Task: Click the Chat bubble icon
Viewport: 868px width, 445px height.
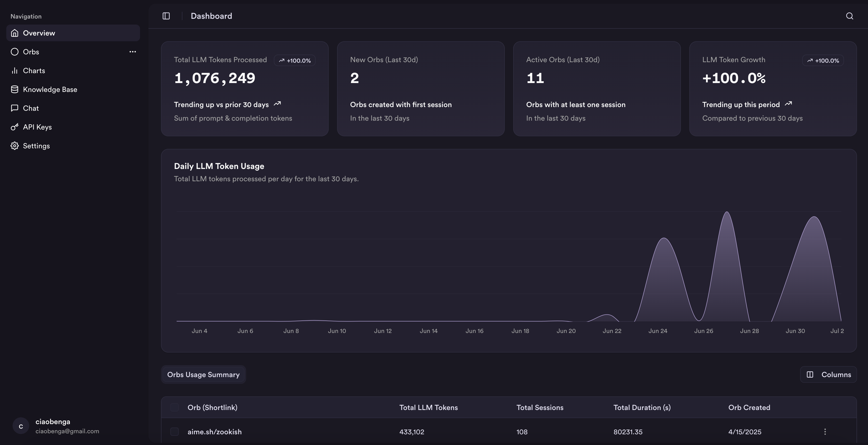Action: pos(14,108)
